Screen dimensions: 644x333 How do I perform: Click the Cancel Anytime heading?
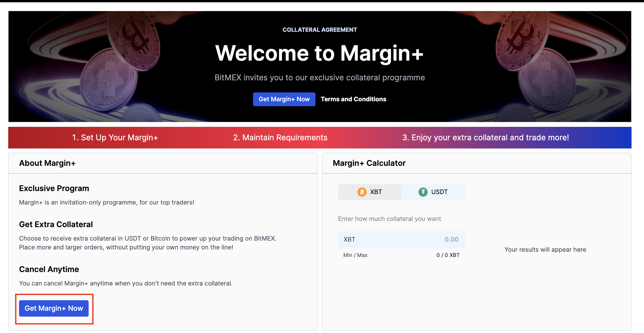(x=49, y=269)
